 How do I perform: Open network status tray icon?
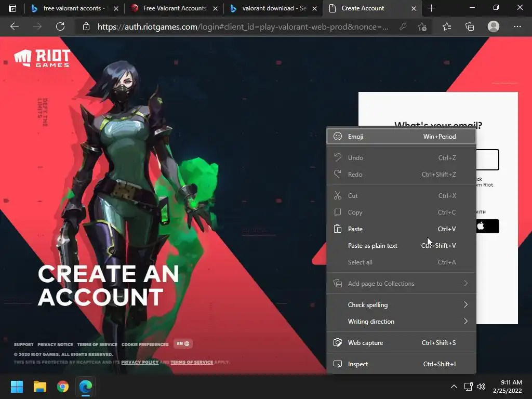click(x=469, y=387)
